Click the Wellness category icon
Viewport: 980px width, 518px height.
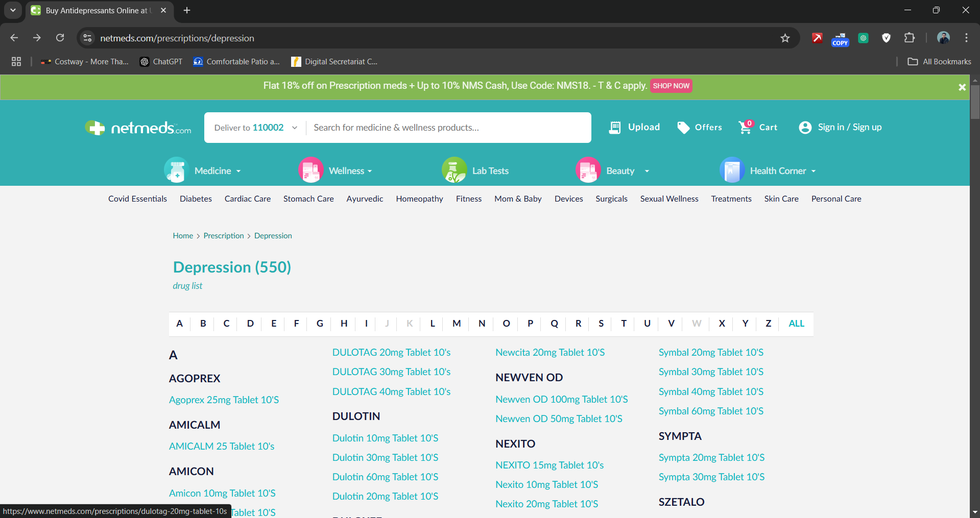click(311, 170)
